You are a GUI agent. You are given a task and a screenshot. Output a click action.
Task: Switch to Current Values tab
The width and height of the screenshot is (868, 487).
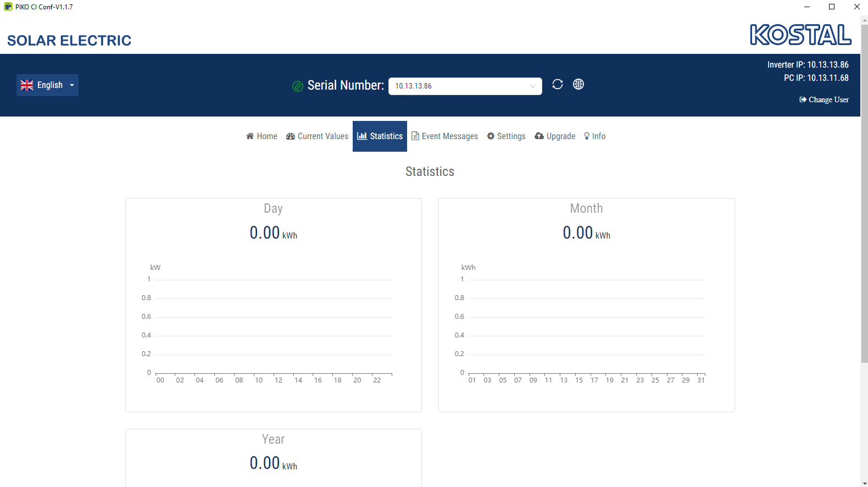pos(317,136)
